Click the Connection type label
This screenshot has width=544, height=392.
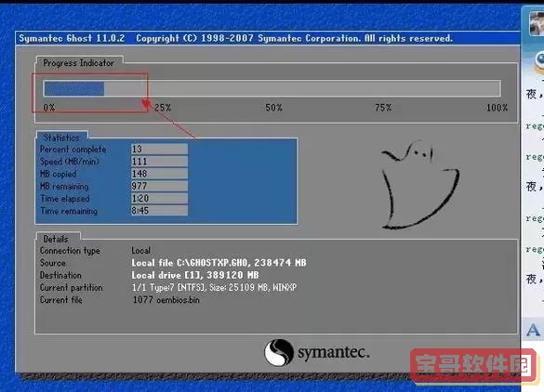[70, 251]
